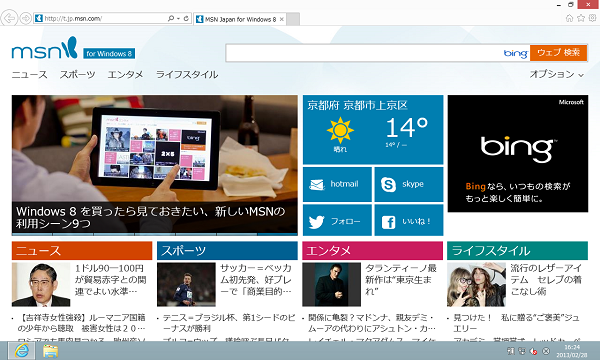The height and width of the screenshot is (360, 600).
Task: Click the hotmail envelope icon
Action: pos(316,185)
